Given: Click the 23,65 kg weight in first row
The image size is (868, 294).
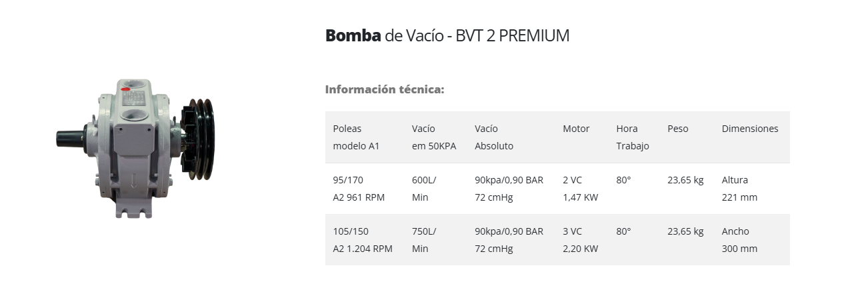Looking at the screenshot, I should coord(685,180).
